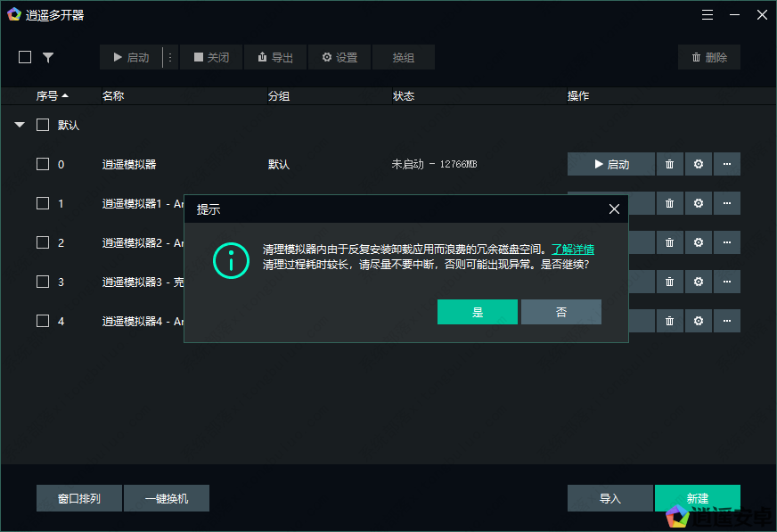Open the dropdown next to 启动
The height and width of the screenshot is (532, 777).
pyautogui.click(x=168, y=56)
